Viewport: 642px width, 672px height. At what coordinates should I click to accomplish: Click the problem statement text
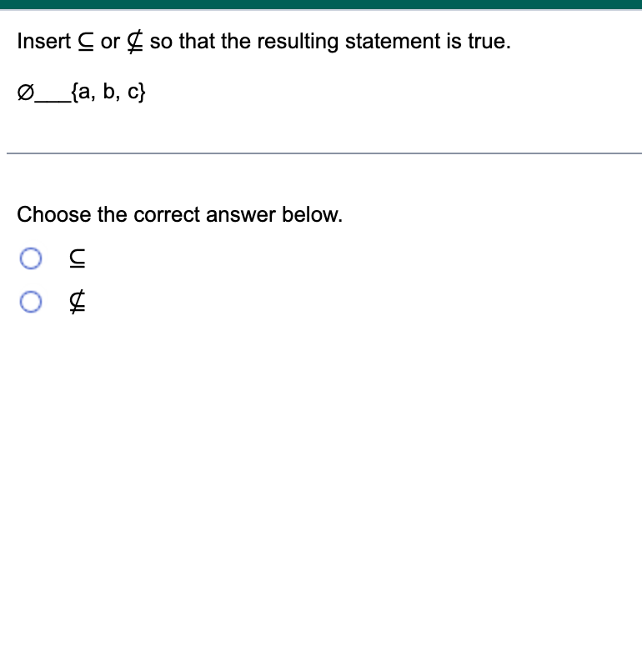pos(263,41)
